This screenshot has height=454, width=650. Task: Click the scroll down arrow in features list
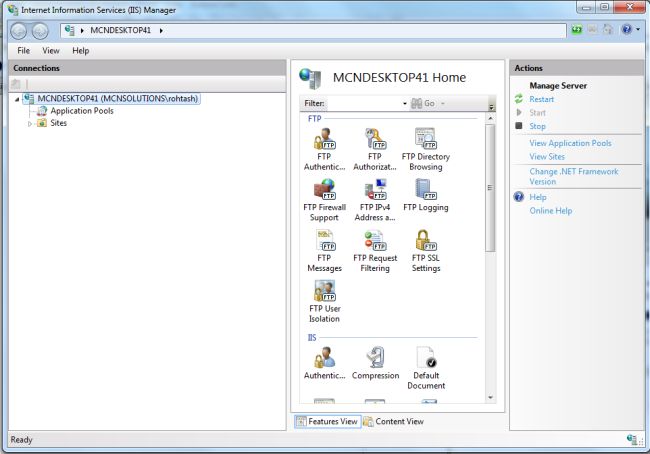[490, 397]
